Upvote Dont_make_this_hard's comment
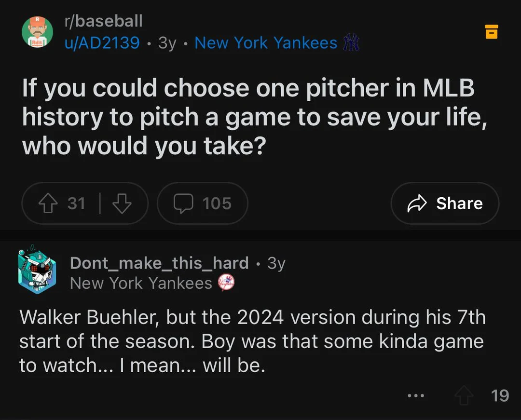 (x=464, y=395)
